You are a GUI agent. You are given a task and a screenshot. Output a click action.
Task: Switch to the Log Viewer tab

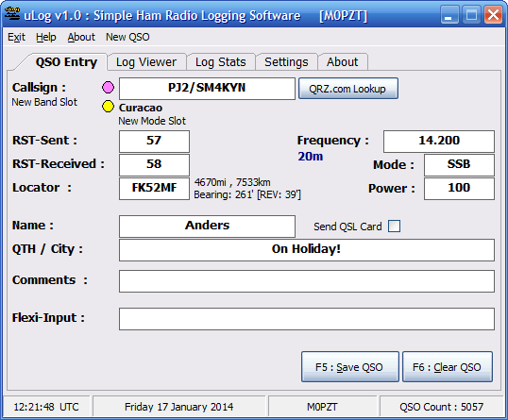coord(146,62)
